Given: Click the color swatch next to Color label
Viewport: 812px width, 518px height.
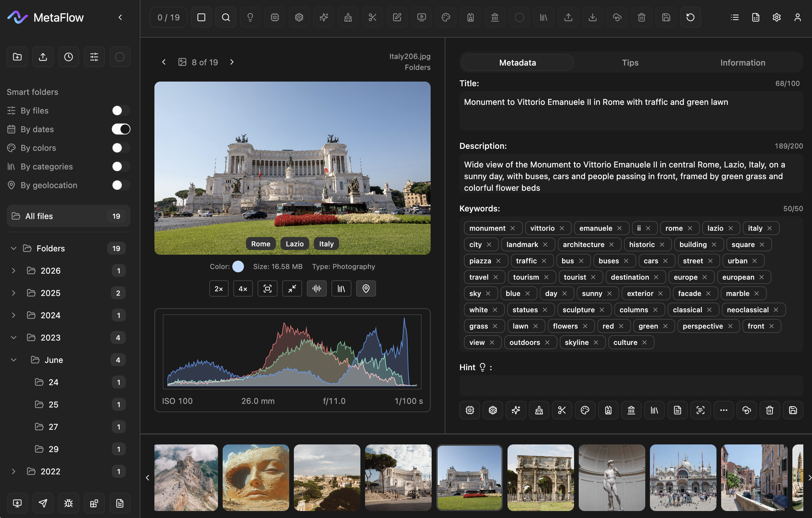Looking at the screenshot, I should (x=238, y=266).
